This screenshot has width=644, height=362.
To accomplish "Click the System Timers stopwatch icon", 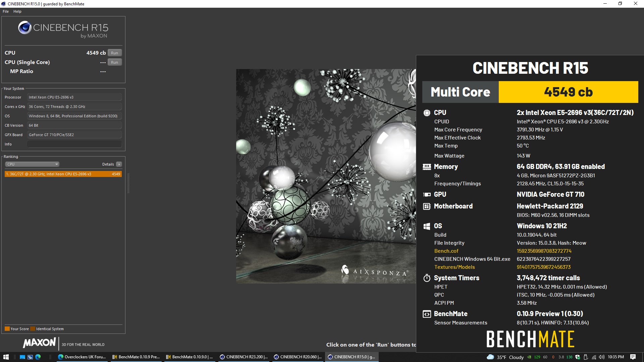I will coord(427,278).
